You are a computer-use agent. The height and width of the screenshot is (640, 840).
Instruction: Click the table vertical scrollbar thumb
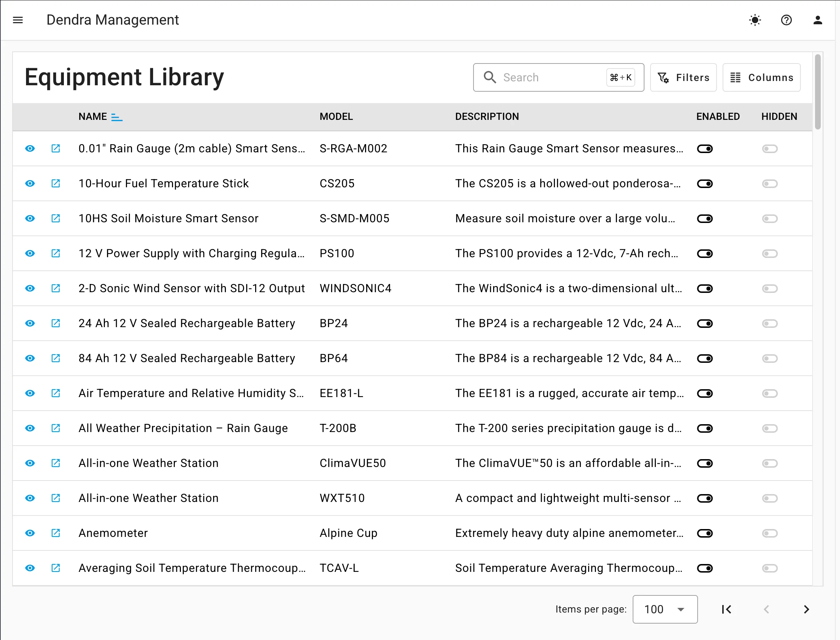pos(818,91)
